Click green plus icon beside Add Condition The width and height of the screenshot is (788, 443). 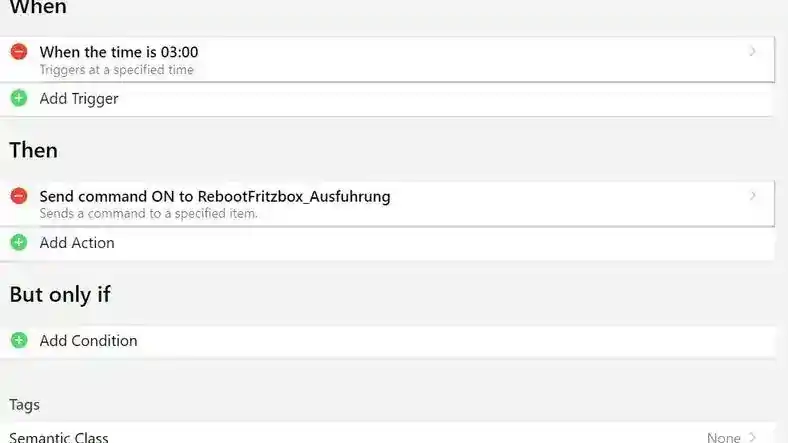coord(19,340)
